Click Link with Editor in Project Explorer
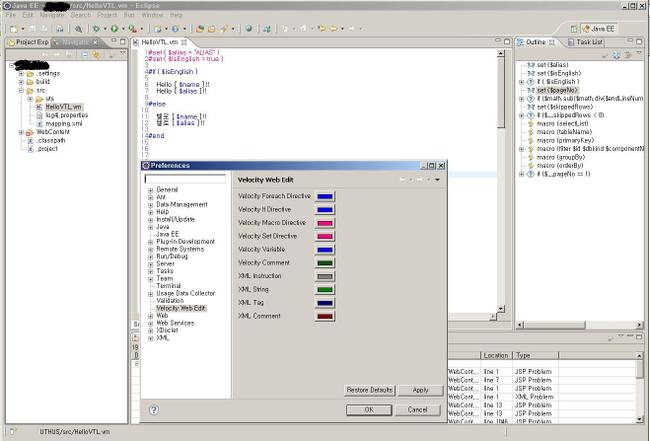The image size is (650, 441). 97,55
